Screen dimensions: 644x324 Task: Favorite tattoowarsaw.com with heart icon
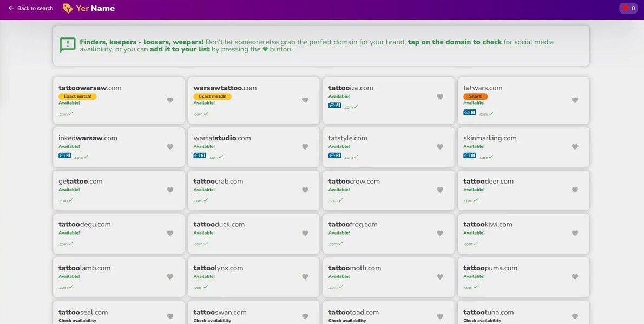pyautogui.click(x=170, y=100)
